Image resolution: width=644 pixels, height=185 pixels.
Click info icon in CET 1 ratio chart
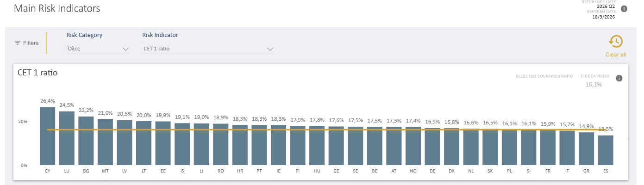point(619,78)
